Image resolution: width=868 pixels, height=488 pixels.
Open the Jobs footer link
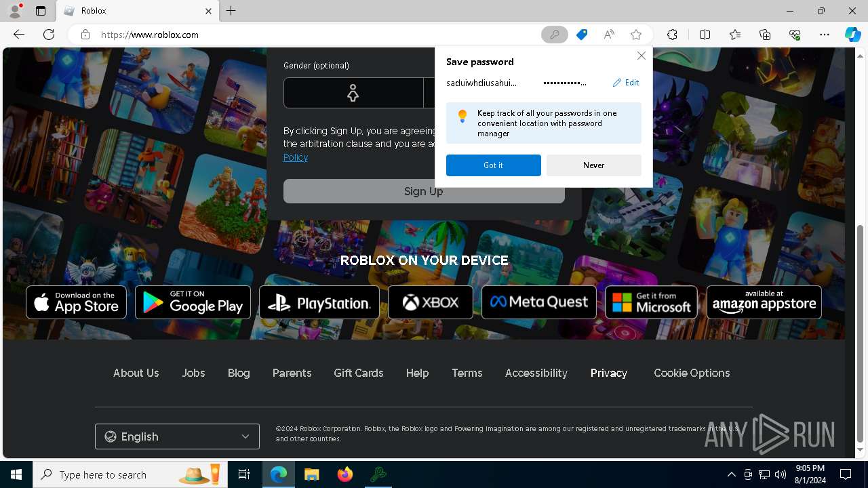[x=193, y=373]
